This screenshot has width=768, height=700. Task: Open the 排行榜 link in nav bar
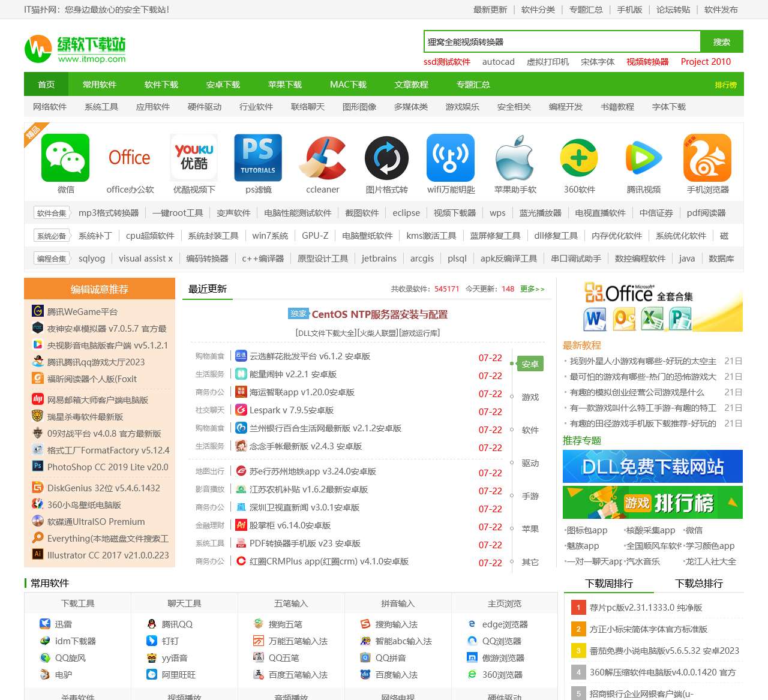(x=725, y=85)
